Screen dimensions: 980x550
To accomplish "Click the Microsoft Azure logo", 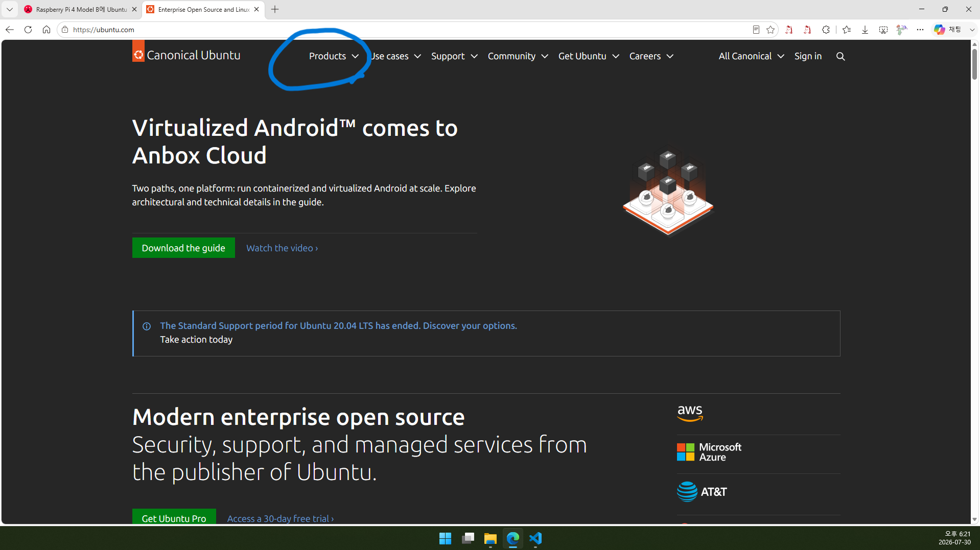I will coord(709,452).
